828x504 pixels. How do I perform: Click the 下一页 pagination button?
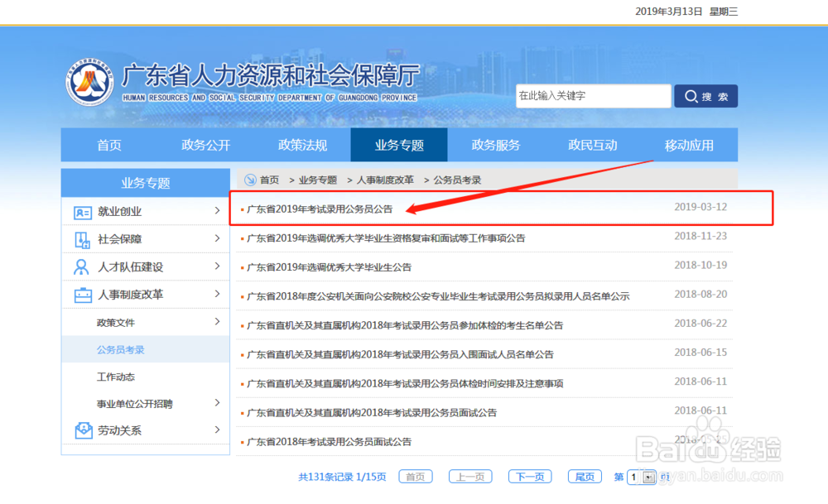529,477
